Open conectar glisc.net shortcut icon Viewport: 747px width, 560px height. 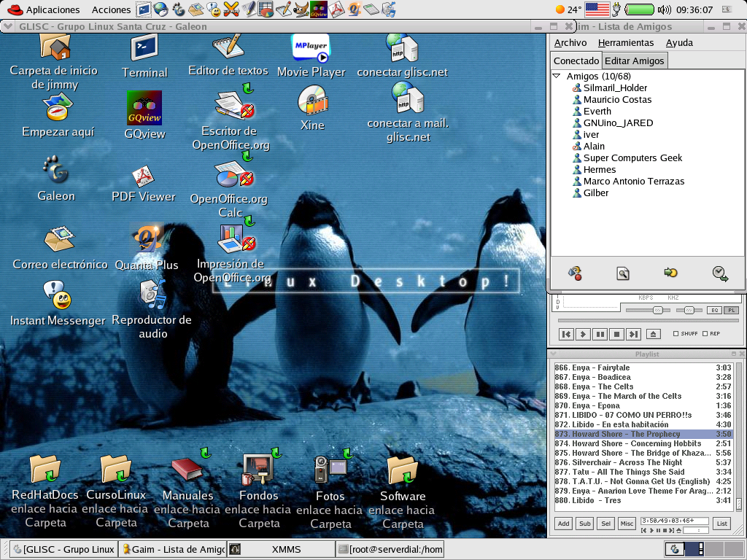pos(402,47)
